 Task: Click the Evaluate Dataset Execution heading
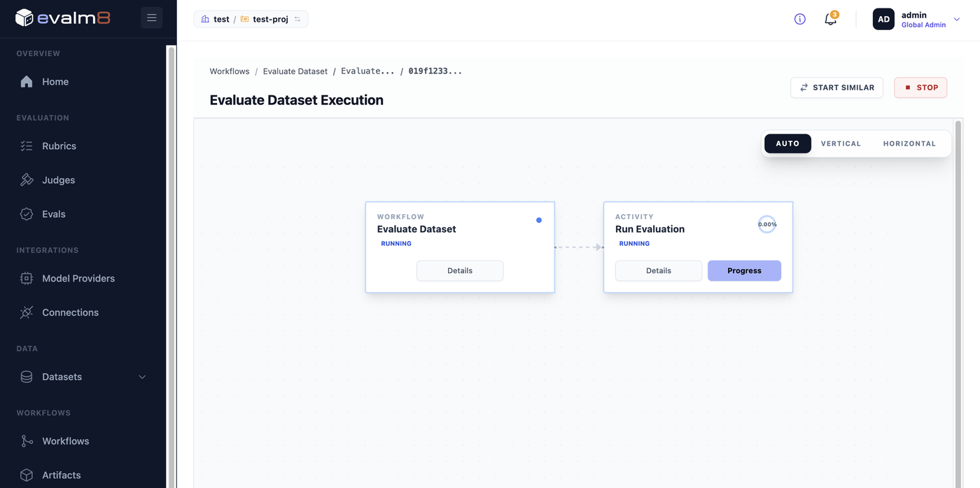click(297, 100)
